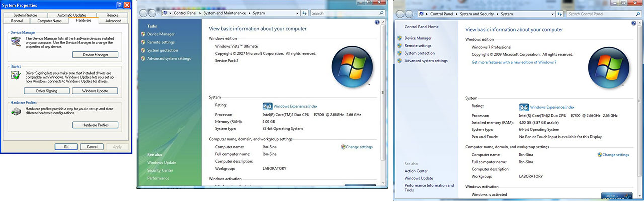
Task: Click the back arrow in the Windows 7 window
Action: tap(400, 14)
